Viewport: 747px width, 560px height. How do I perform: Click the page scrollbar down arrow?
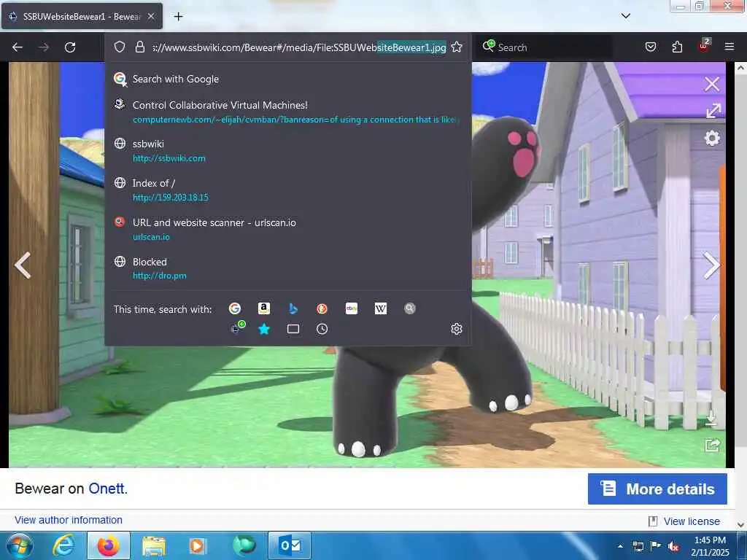[x=741, y=525]
